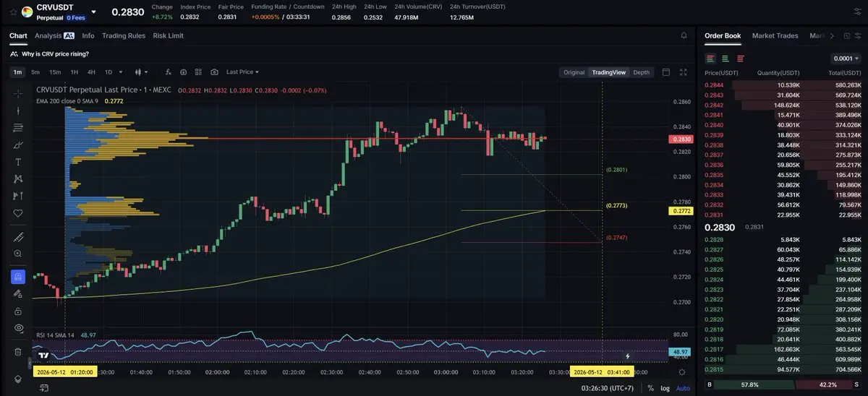Viewport: 868px width, 396px height.
Task: Open the prediction and measurement tools
Action: tap(18, 196)
